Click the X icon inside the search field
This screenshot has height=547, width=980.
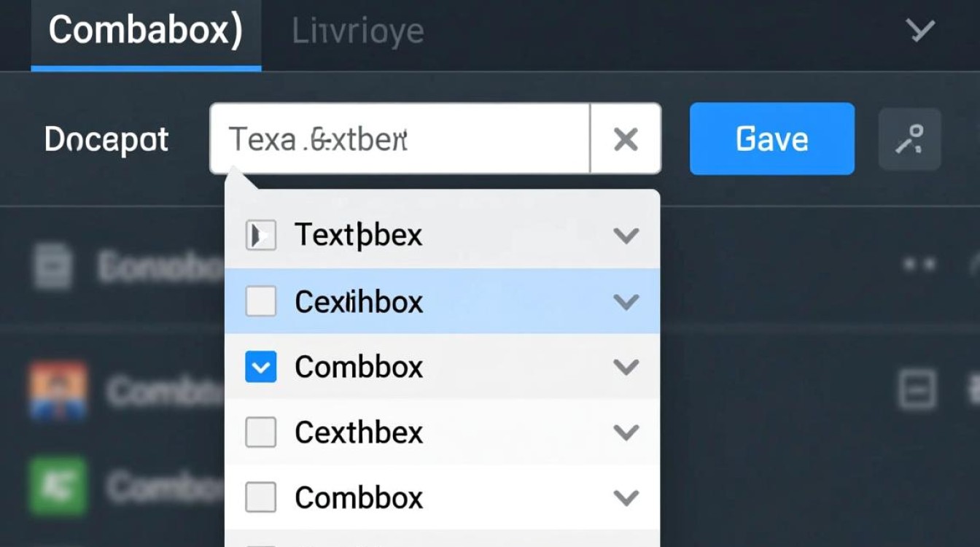click(x=626, y=139)
